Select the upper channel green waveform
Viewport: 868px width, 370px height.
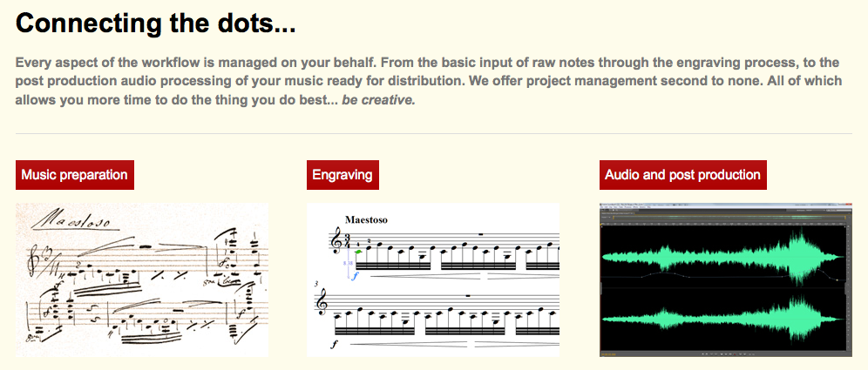[723, 257]
